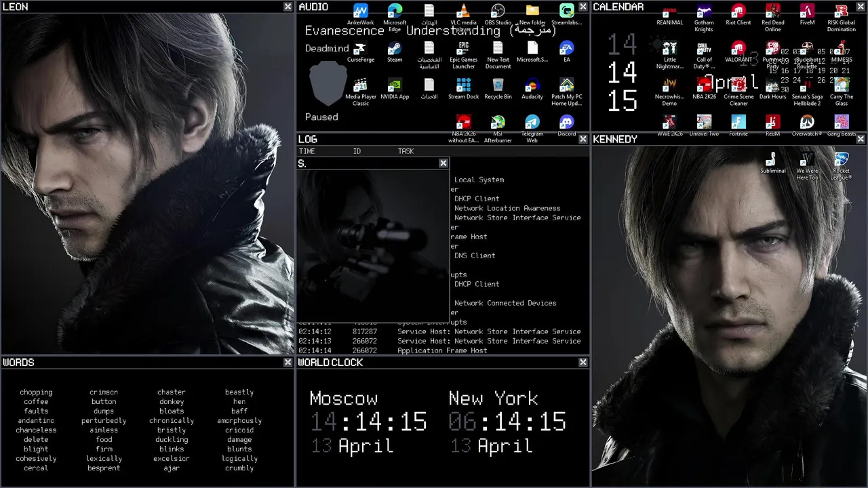Open the VALORANT desktop icon
Screen dimensions: 868x488
pyautogui.click(x=738, y=52)
